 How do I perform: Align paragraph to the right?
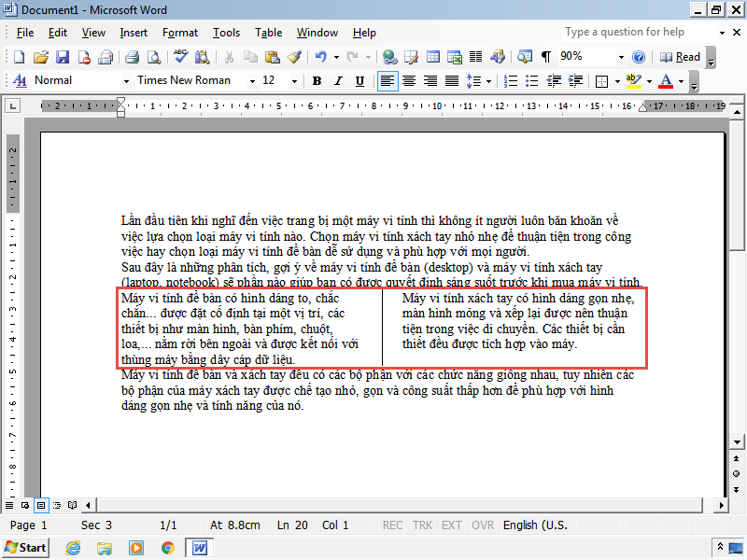tap(430, 81)
